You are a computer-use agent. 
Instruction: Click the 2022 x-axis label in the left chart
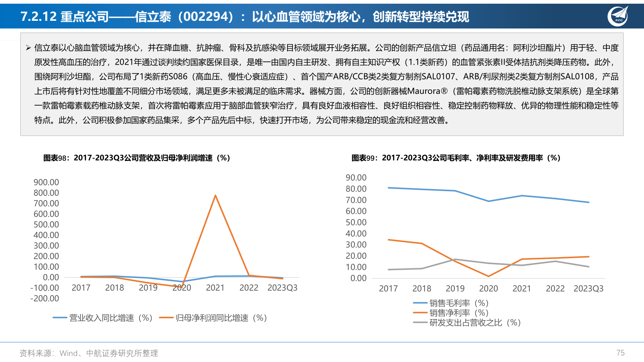249,288
